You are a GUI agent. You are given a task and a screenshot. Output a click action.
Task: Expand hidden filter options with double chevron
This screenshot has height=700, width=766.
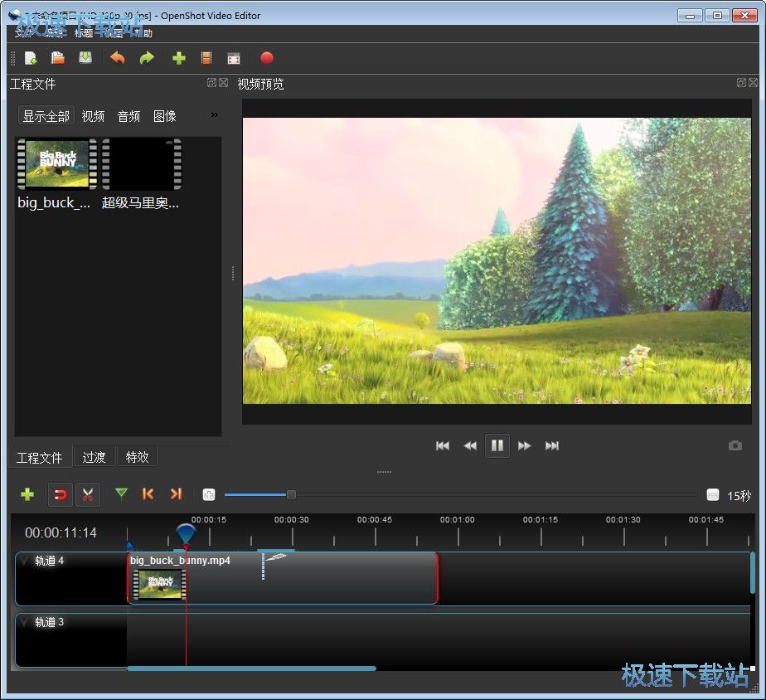(x=214, y=115)
